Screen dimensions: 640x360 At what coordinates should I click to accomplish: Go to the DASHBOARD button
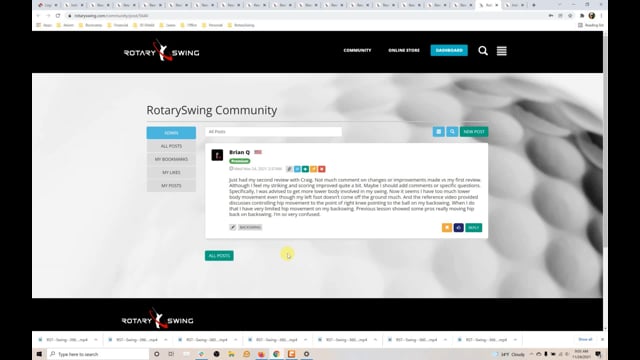tap(449, 50)
